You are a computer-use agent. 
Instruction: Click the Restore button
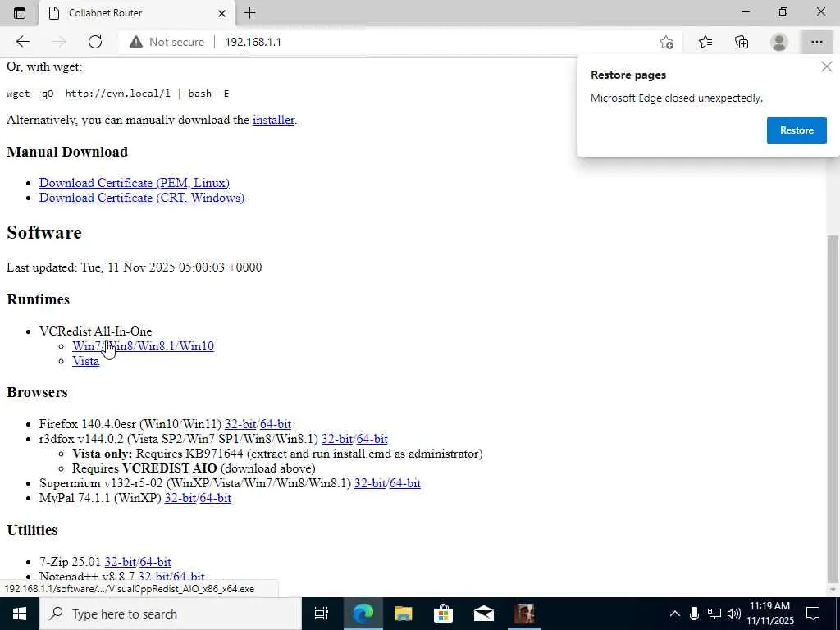click(x=797, y=130)
